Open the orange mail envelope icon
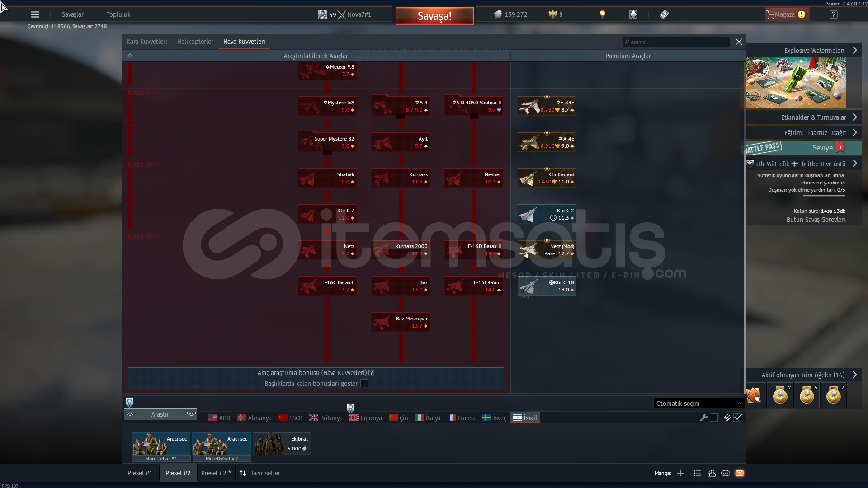The width and height of the screenshot is (868, 488). click(x=740, y=473)
